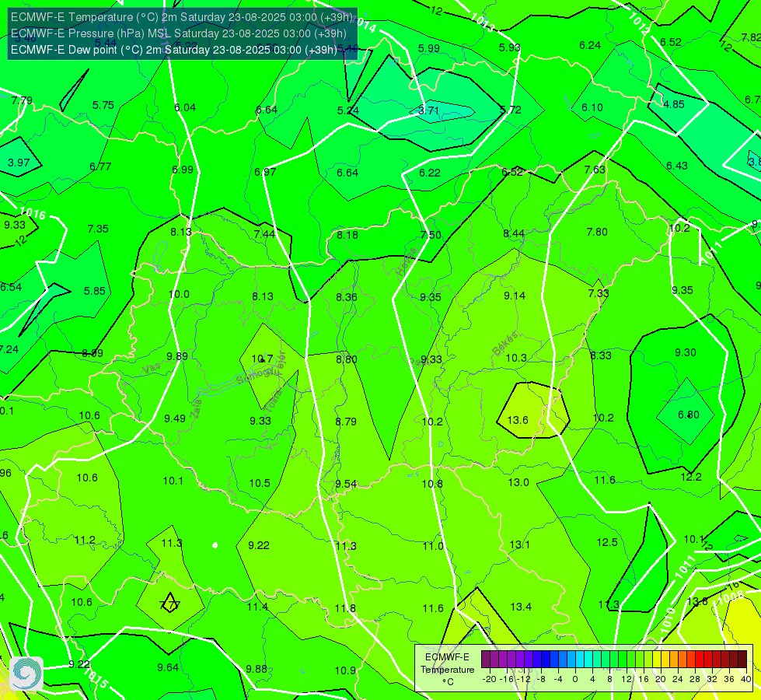The width and height of the screenshot is (761, 700).
Task: Click the 12.5 temperature value
Action: click(606, 542)
